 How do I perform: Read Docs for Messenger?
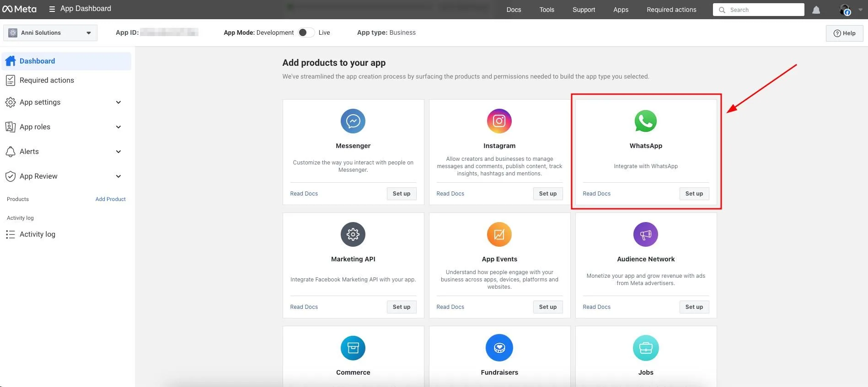(x=304, y=194)
